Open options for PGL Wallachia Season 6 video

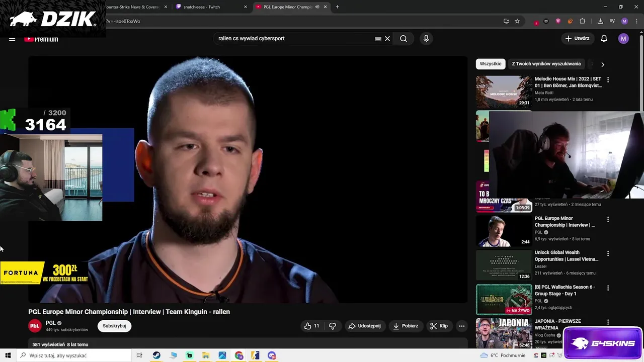tap(608, 288)
